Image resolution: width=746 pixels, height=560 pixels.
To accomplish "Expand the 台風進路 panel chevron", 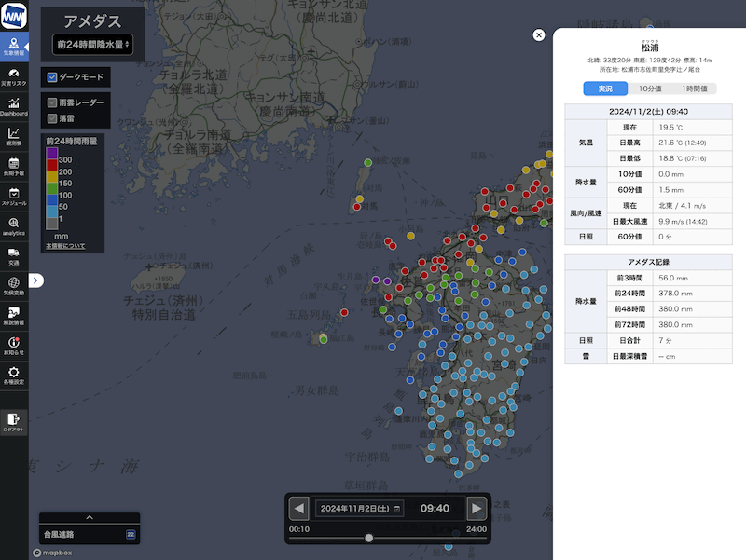I will point(90,517).
